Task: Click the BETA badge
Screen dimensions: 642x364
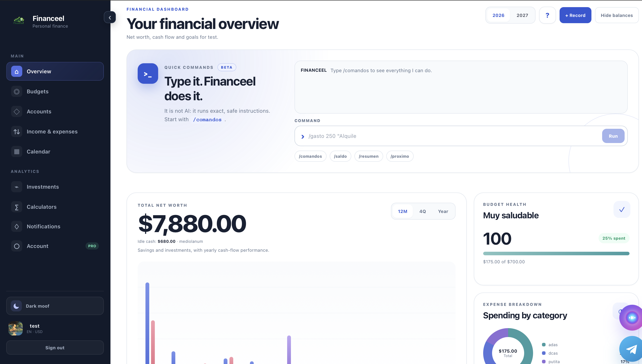Action: (227, 67)
